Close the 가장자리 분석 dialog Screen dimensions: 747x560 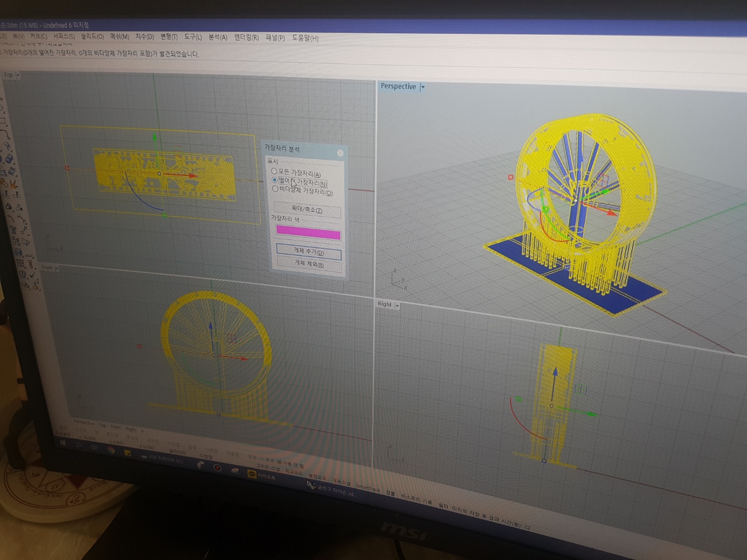340,153
